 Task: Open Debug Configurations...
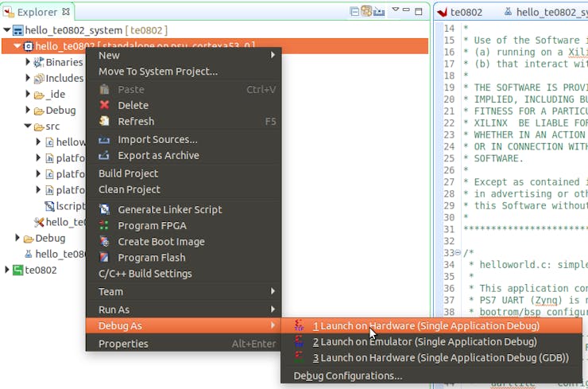coord(431,375)
